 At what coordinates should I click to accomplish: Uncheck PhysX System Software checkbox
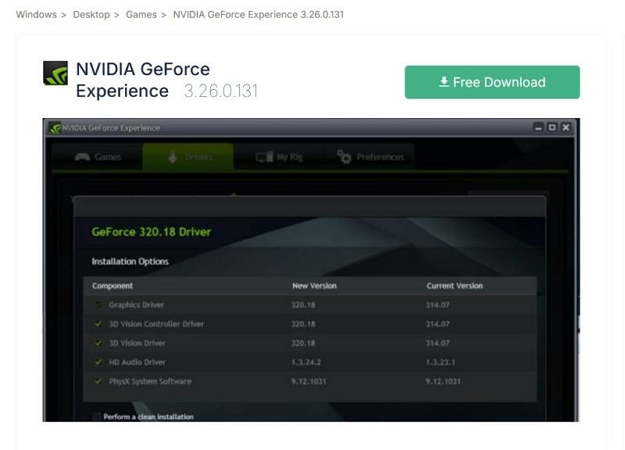pyautogui.click(x=98, y=381)
